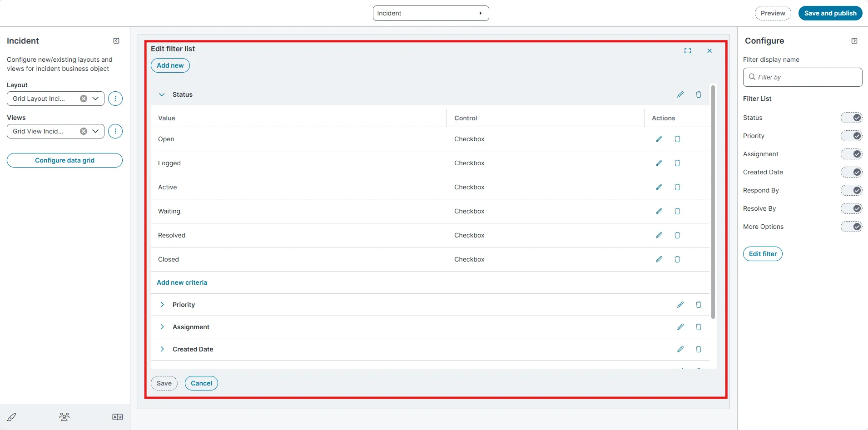
Task: Toggle the Priority filter switch
Action: tap(851, 136)
